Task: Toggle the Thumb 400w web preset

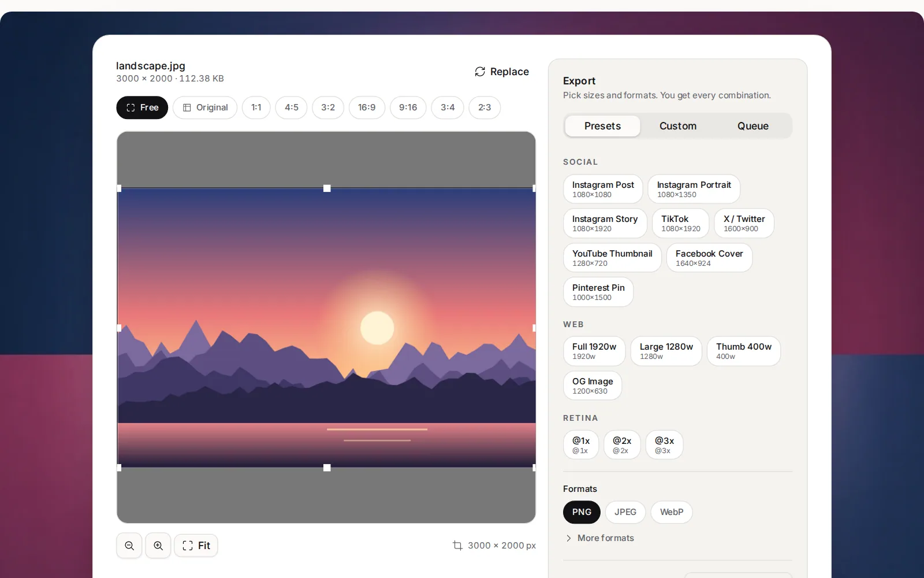Action: click(744, 351)
